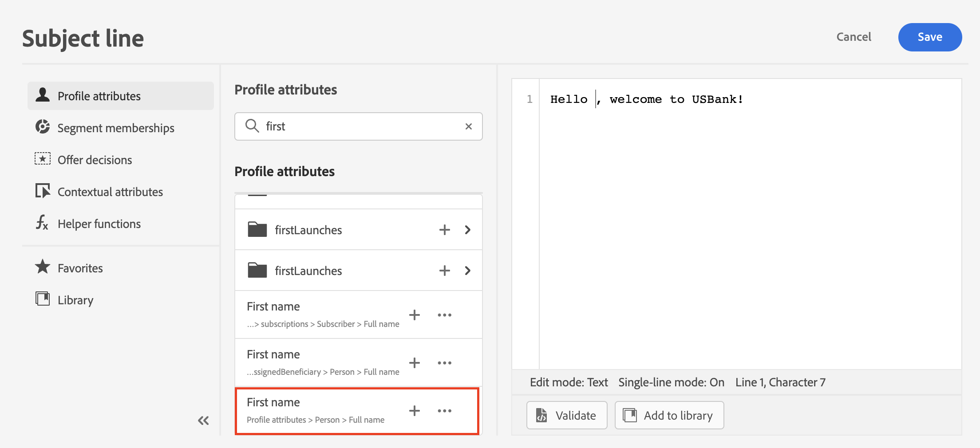This screenshot has width=980, height=448.
Task: Show Favorites list
Action: point(80,268)
